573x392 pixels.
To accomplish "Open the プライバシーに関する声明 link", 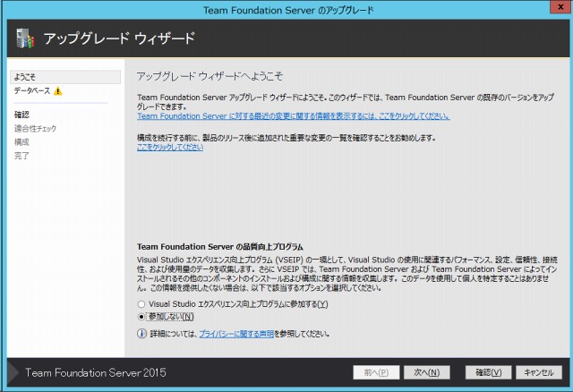I will 236,334.
